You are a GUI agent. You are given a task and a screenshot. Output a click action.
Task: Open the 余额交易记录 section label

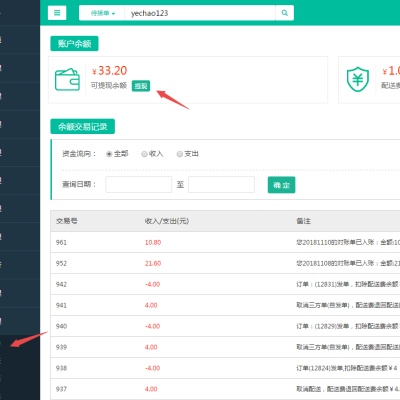click(82, 127)
